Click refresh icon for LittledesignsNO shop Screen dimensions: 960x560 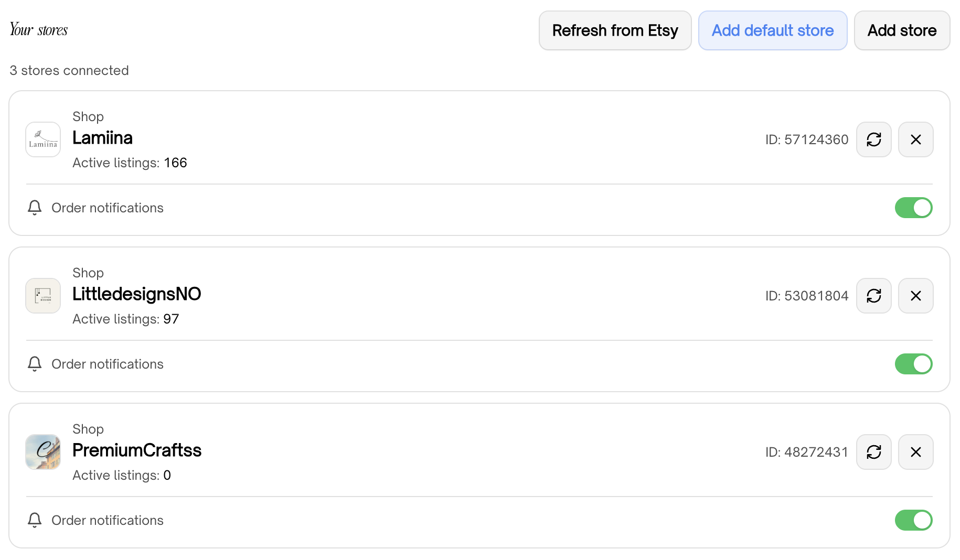click(x=873, y=296)
